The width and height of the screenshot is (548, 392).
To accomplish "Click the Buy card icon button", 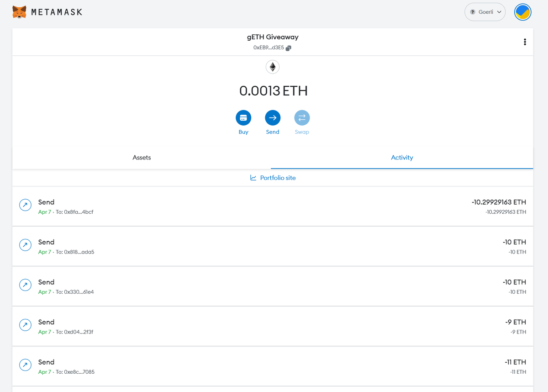I will point(243,118).
